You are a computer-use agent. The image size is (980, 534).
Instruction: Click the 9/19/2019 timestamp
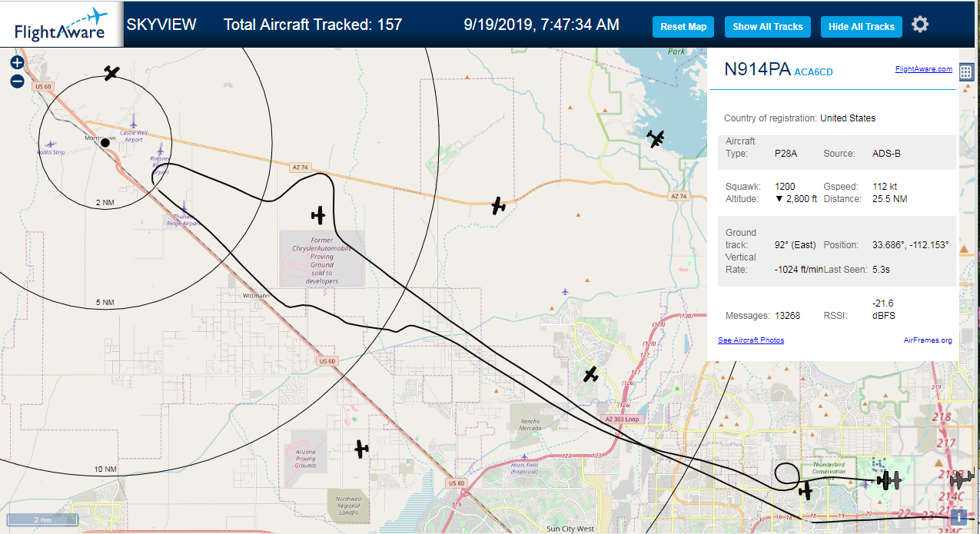[542, 25]
